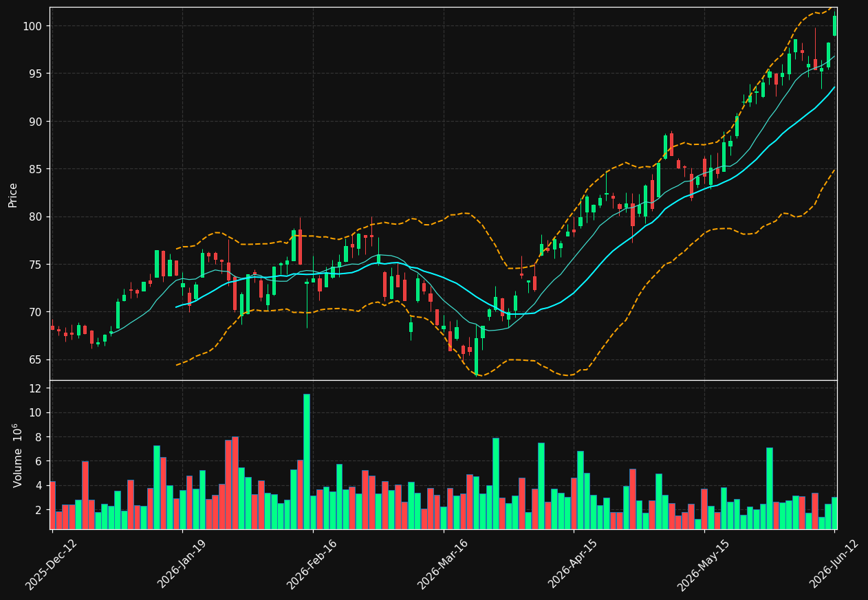Click the Volume 10⁶ axis title
Screen dimensions: 868x600
click(18, 455)
